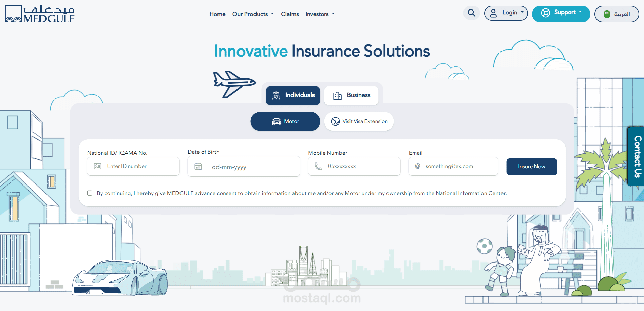Click the lifebuoy icon in Support

point(546,13)
